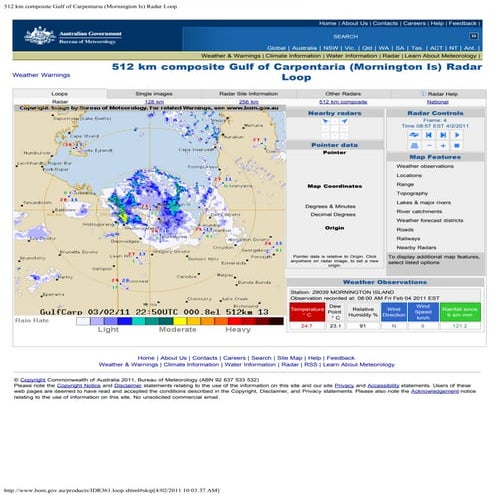The width and height of the screenshot is (495, 495).
Task: Open the Radar Site Information tab
Action: tap(248, 94)
